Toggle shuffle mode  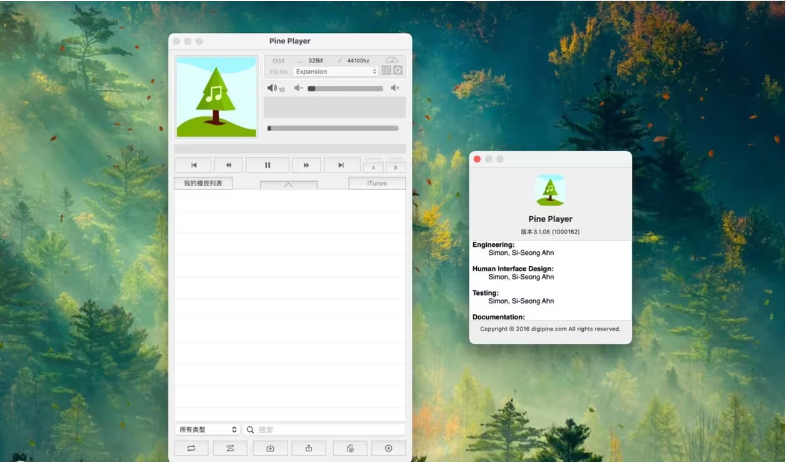point(230,448)
